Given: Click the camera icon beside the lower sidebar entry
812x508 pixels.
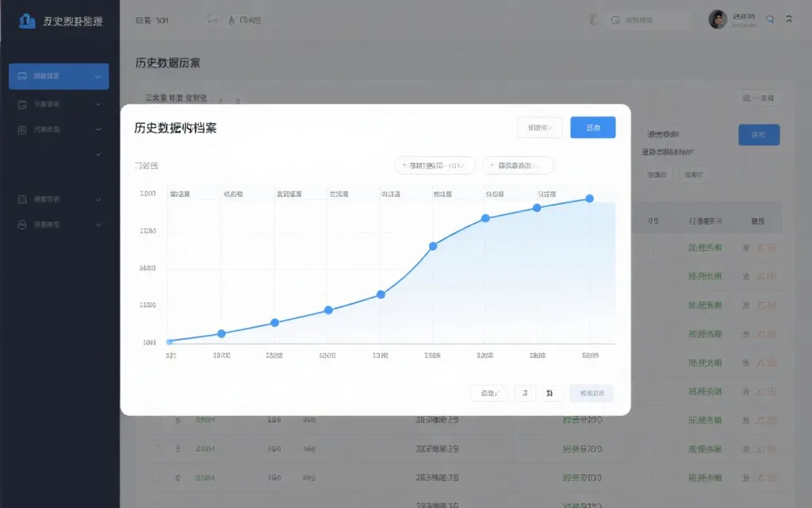Looking at the screenshot, I should coord(21,199).
